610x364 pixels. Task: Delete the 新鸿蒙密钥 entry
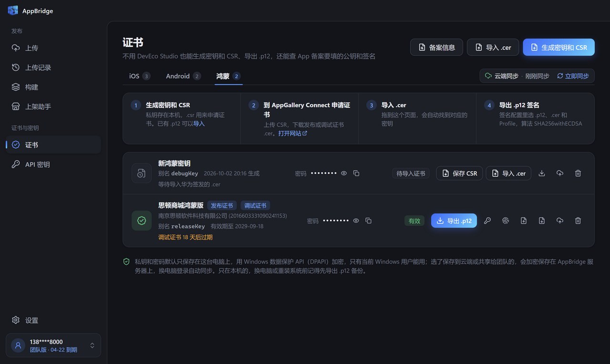(x=578, y=173)
